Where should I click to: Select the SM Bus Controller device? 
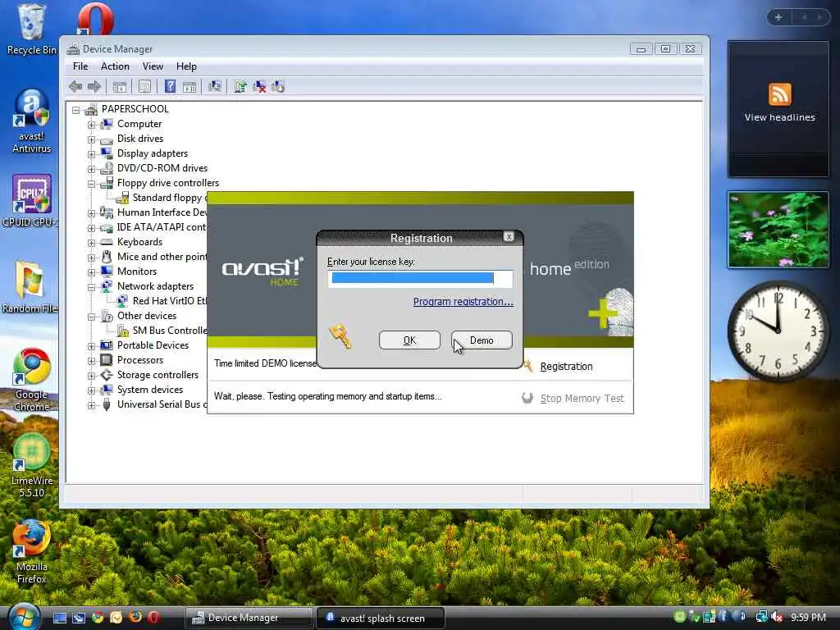click(169, 331)
